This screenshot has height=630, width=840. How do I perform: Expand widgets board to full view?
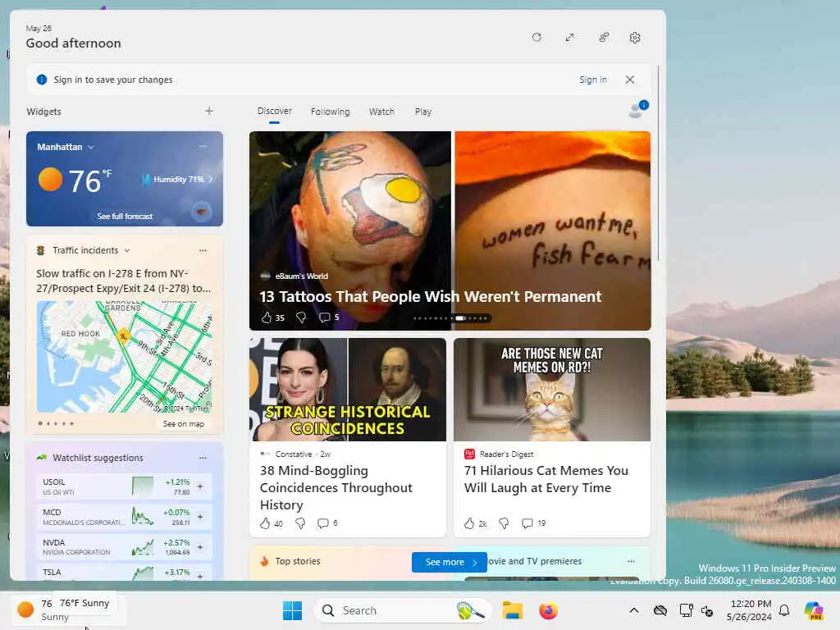tap(569, 38)
